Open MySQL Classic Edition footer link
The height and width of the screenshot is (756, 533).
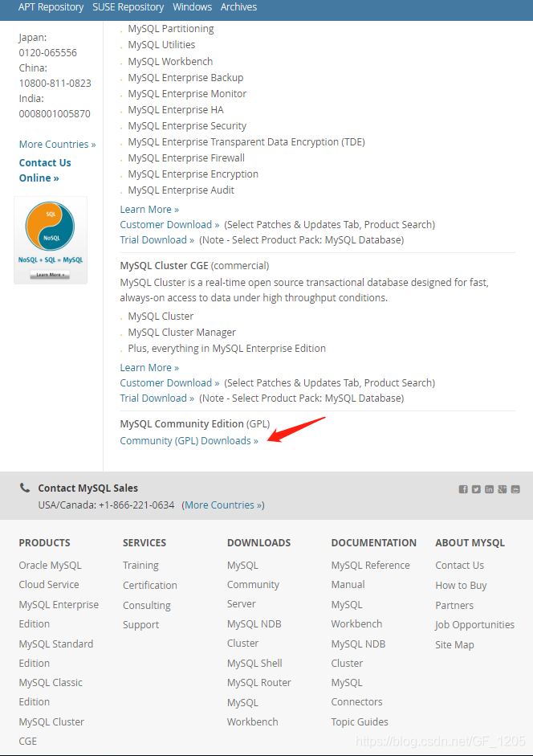click(x=51, y=692)
